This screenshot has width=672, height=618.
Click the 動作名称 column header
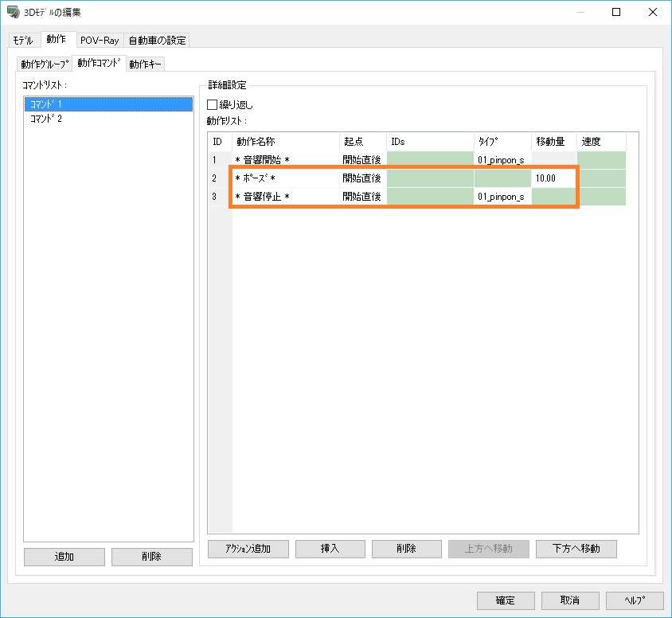coord(286,142)
